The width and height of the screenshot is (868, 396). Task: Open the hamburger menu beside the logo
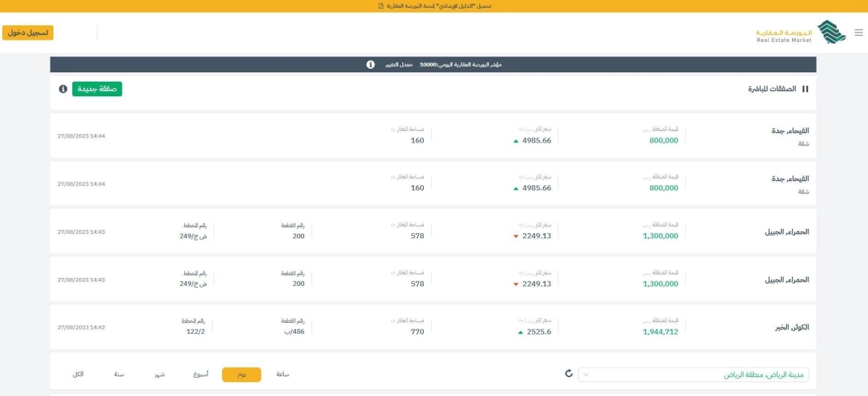point(859,33)
